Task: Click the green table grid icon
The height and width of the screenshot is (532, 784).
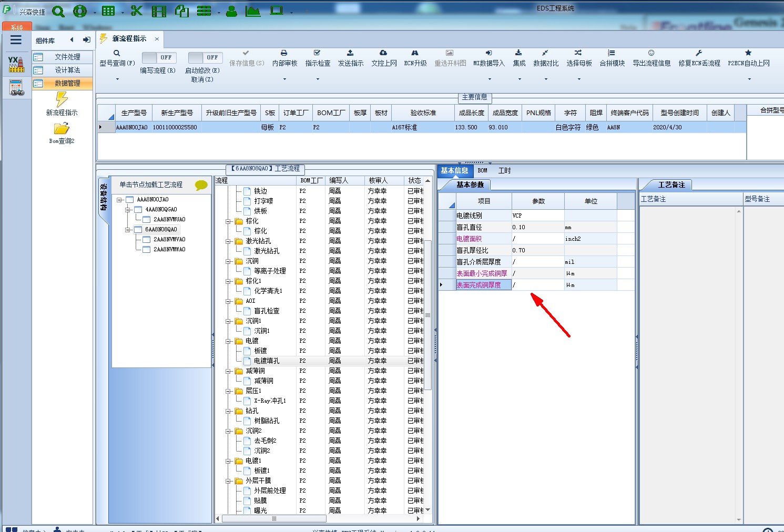Action: click(x=108, y=11)
